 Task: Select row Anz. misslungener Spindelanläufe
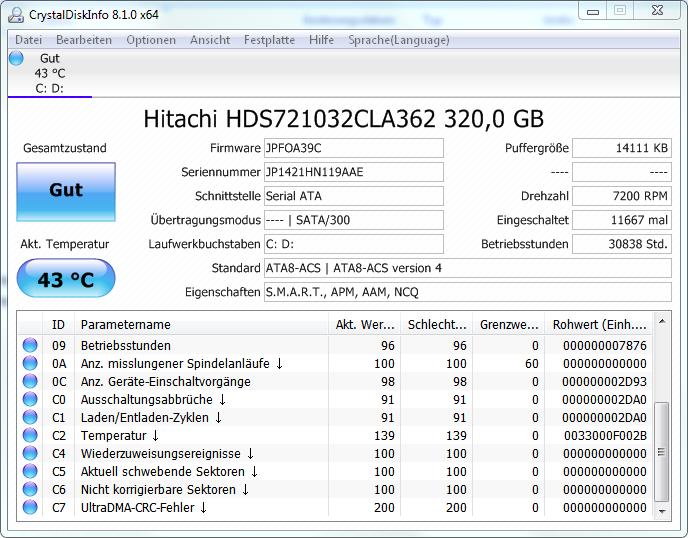pyautogui.click(x=335, y=363)
